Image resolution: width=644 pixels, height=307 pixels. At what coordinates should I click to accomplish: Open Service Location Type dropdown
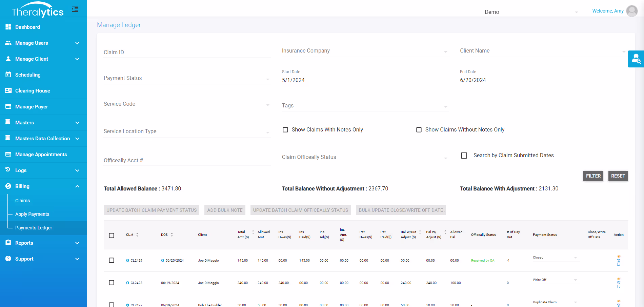pos(187,131)
